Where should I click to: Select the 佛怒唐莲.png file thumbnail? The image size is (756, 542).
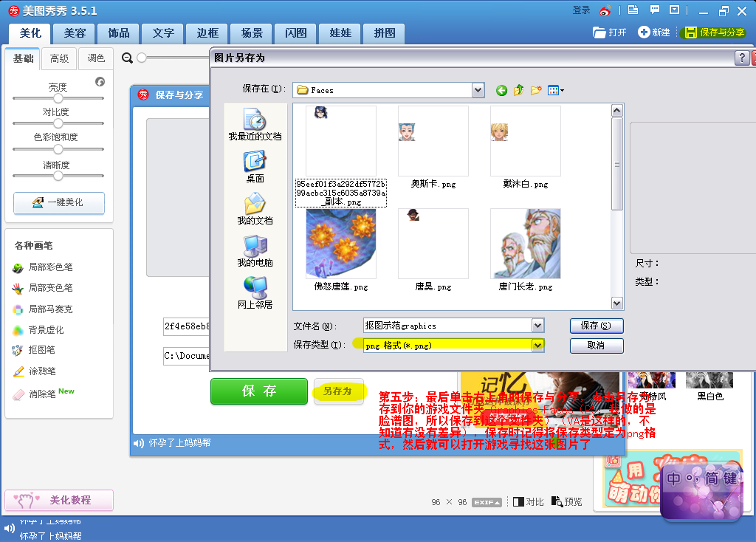point(341,244)
